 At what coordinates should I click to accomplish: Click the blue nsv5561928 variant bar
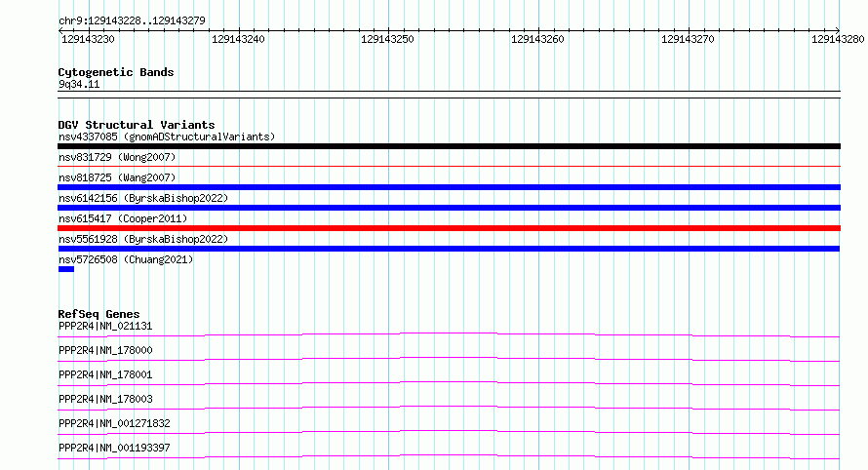point(449,249)
